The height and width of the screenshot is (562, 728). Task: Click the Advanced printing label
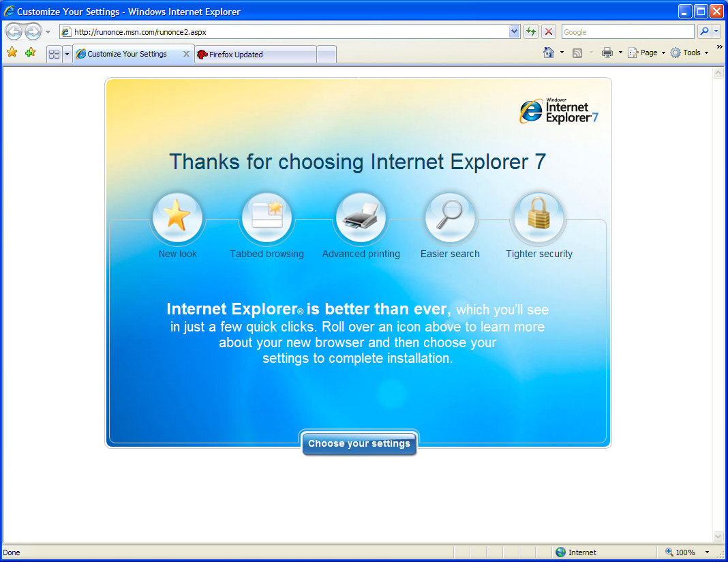click(x=361, y=254)
